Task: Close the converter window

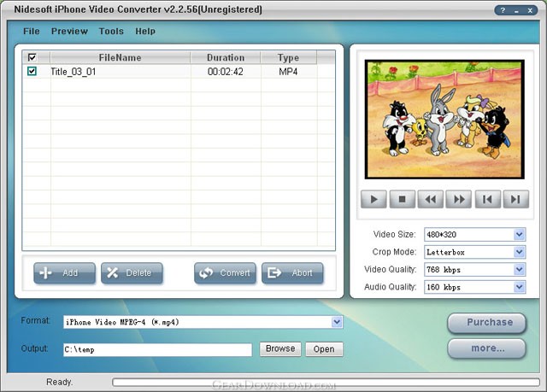Action: 530,10
